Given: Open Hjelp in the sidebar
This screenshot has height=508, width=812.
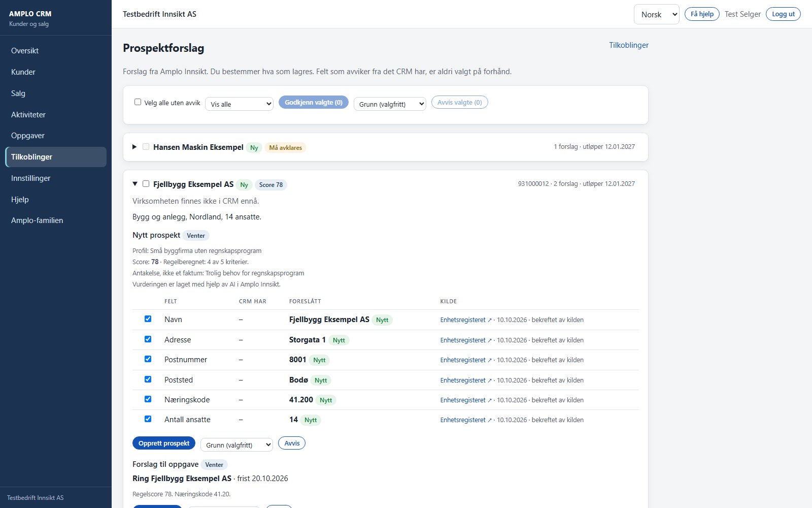Looking at the screenshot, I should [56, 200].
